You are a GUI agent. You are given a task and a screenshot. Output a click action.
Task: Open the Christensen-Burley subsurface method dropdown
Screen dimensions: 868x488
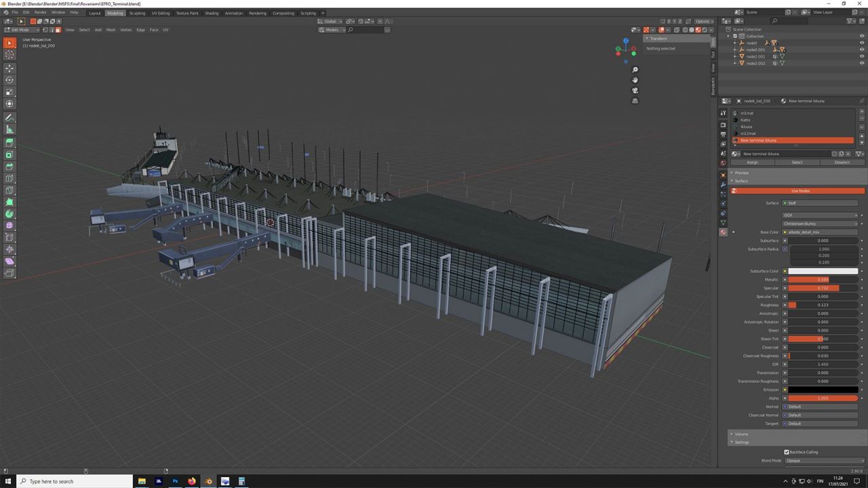tap(820, 223)
